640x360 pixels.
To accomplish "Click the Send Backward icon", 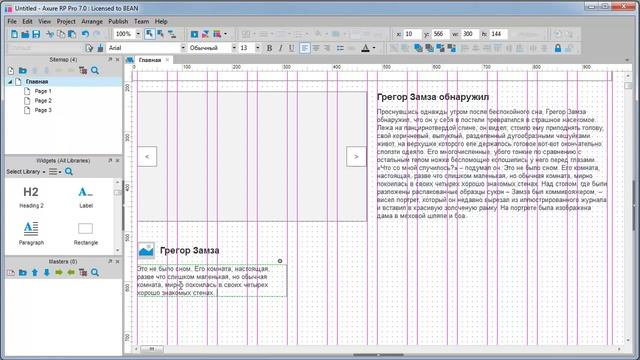I will point(451,48).
